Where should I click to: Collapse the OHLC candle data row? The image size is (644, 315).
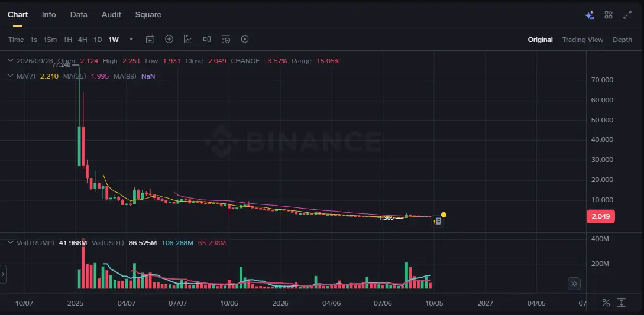point(11,61)
